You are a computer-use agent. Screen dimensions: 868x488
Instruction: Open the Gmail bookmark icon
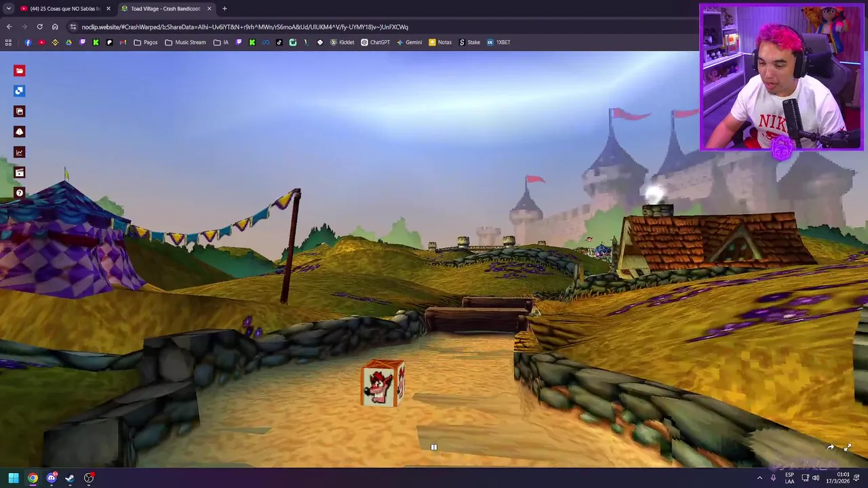coord(123,42)
